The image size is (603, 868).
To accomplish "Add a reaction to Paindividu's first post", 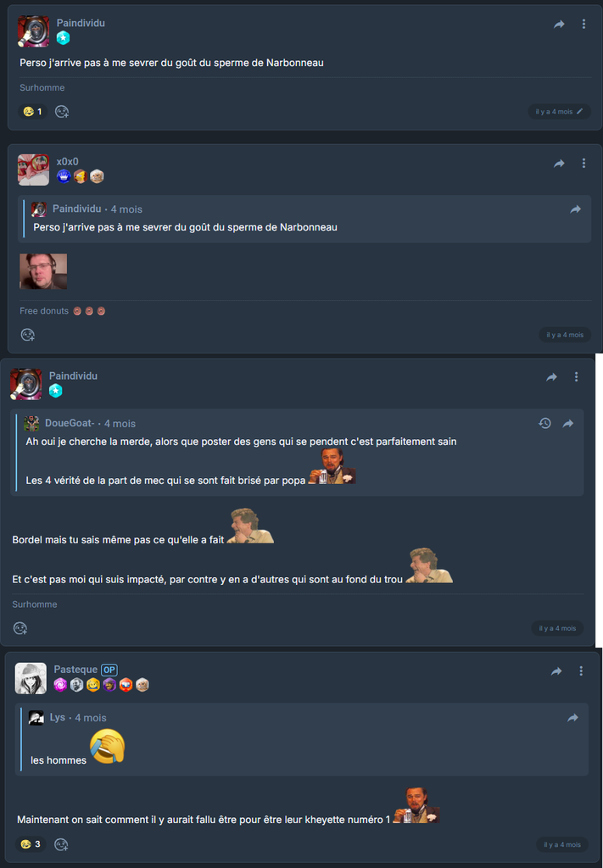I will (x=61, y=112).
